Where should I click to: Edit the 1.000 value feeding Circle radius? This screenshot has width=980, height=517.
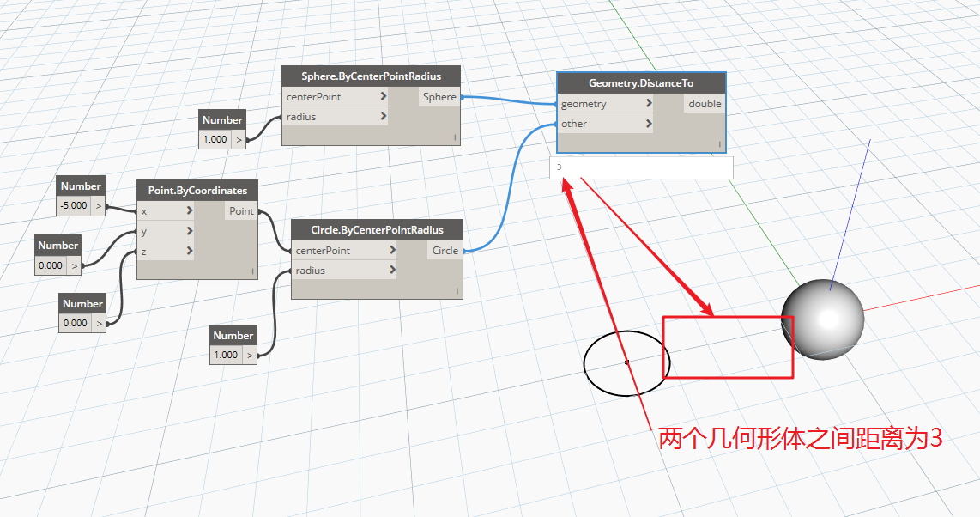pos(226,355)
